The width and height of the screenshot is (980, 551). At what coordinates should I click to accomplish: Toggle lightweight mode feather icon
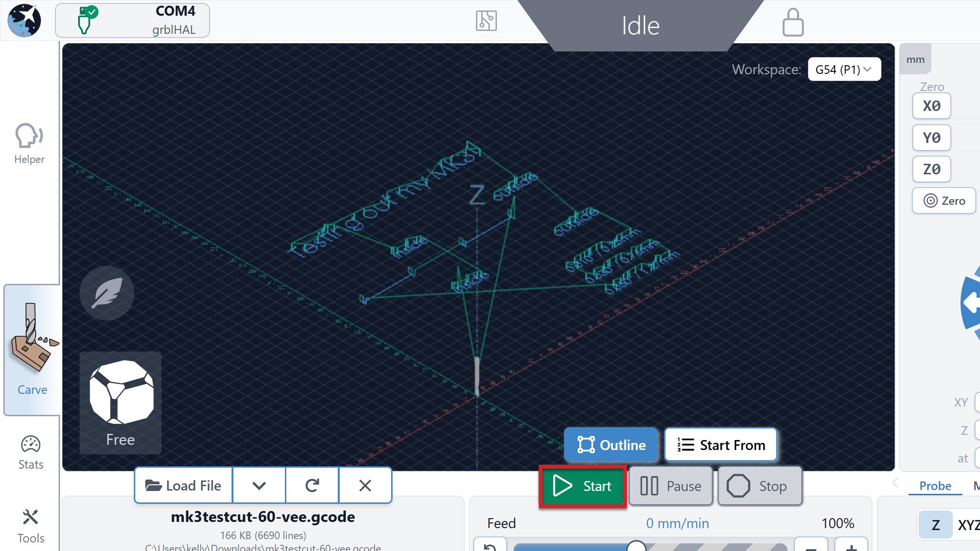pyautogui.click(x=107, y=293)
